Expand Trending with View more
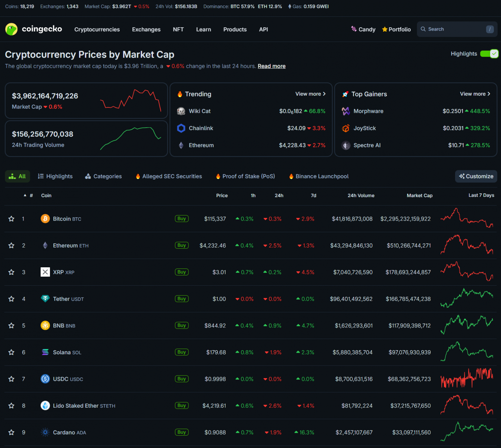The height and width of the screenshot is (448, 501). (x=310, y=94)
